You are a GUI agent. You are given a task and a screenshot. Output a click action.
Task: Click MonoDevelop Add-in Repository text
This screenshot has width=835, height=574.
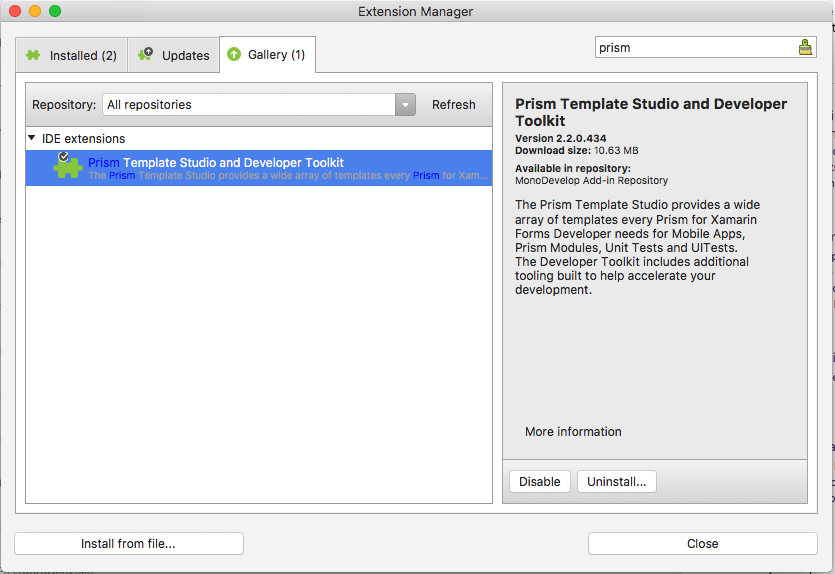[x=591, y=181]
